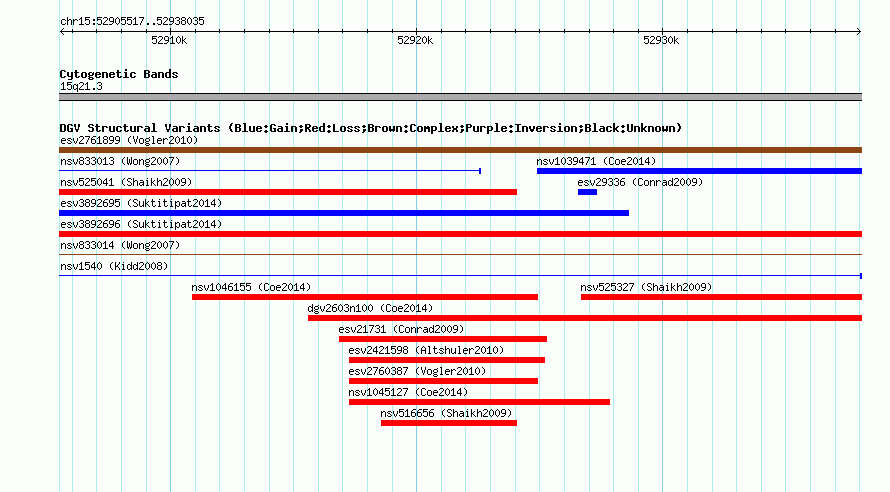
Task: Select the blue nsv1039471 gain bar
Action: tap(699, 171)
